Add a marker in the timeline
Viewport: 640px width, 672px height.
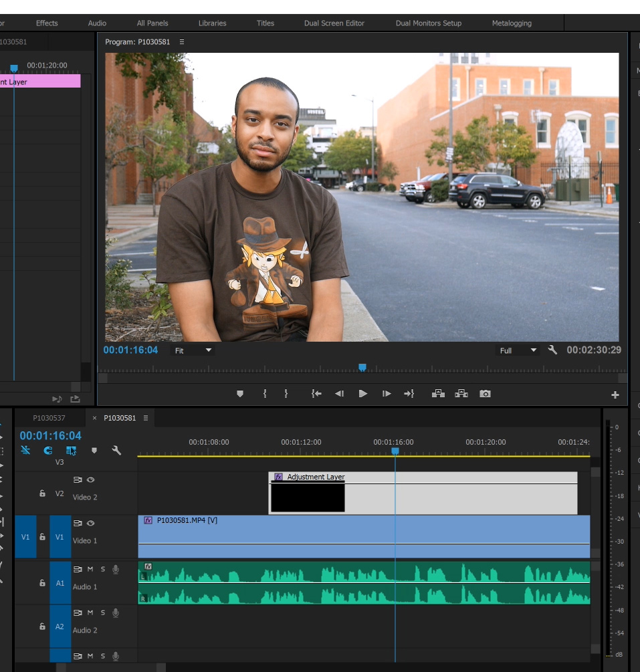(94, 450)
